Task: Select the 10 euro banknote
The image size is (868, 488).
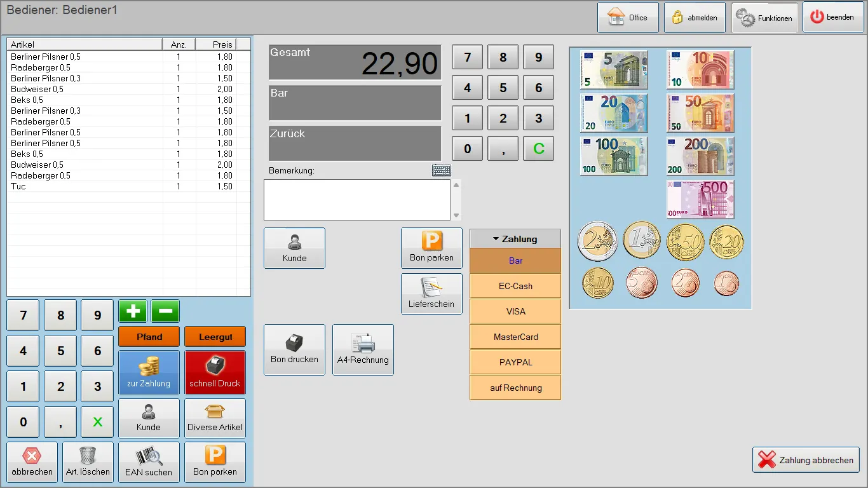Action: pos(700,69)
